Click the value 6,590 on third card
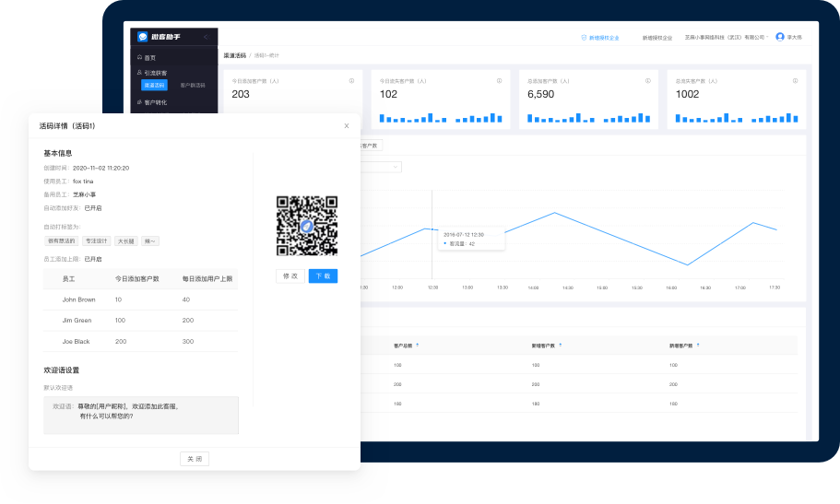 pyautogui.click(x=540, y=94)
